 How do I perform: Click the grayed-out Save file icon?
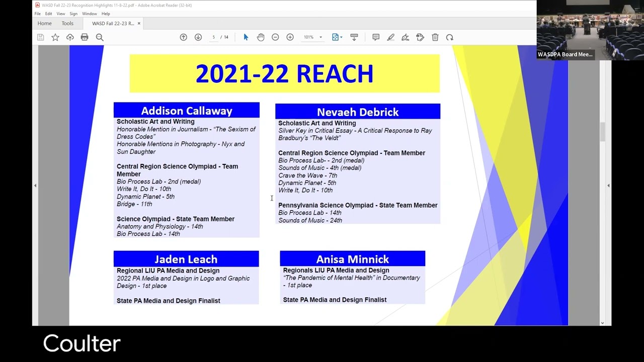point(41,37)
